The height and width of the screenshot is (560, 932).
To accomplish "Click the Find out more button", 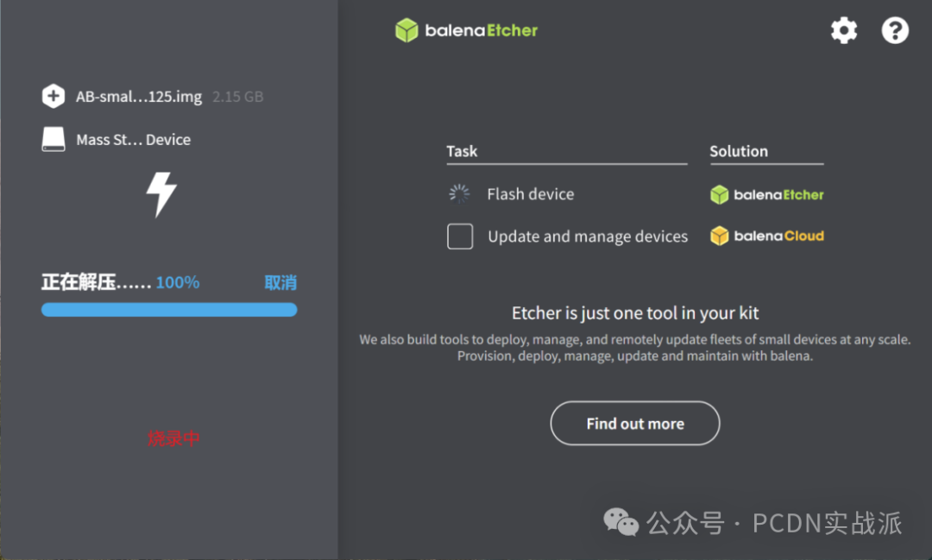I will point(634,423).
